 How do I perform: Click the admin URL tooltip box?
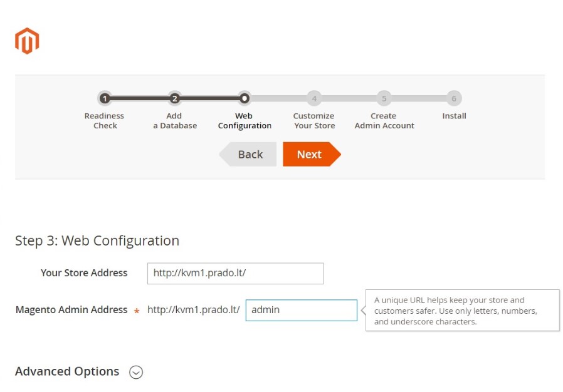click(463, 310)
